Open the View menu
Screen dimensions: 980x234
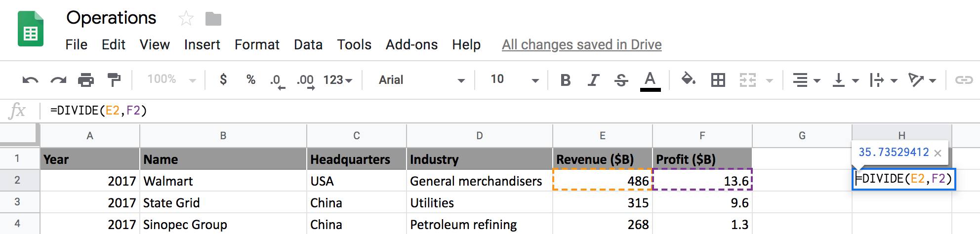click(155, 44)
